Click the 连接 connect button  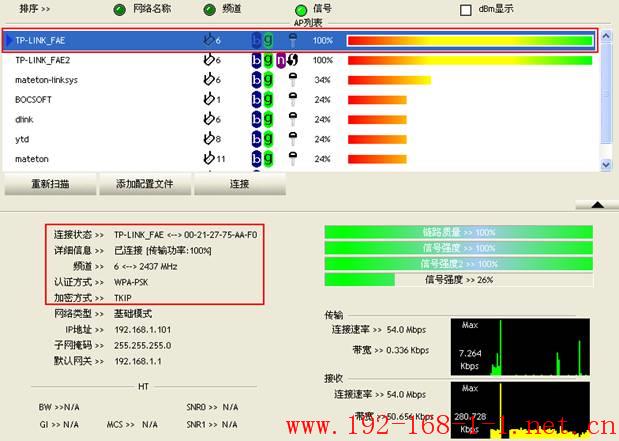(x=240, y=184)
